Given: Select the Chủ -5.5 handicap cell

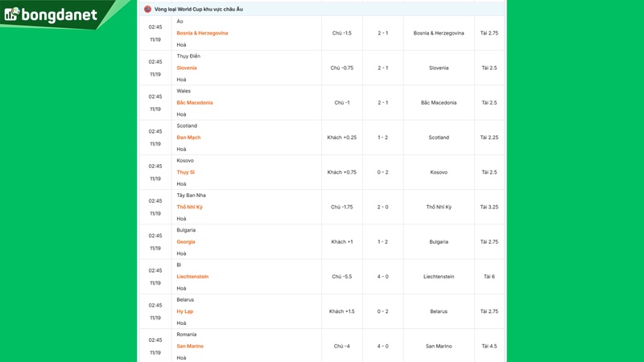Looking at the screenshot, I should [x=342, y=277].
